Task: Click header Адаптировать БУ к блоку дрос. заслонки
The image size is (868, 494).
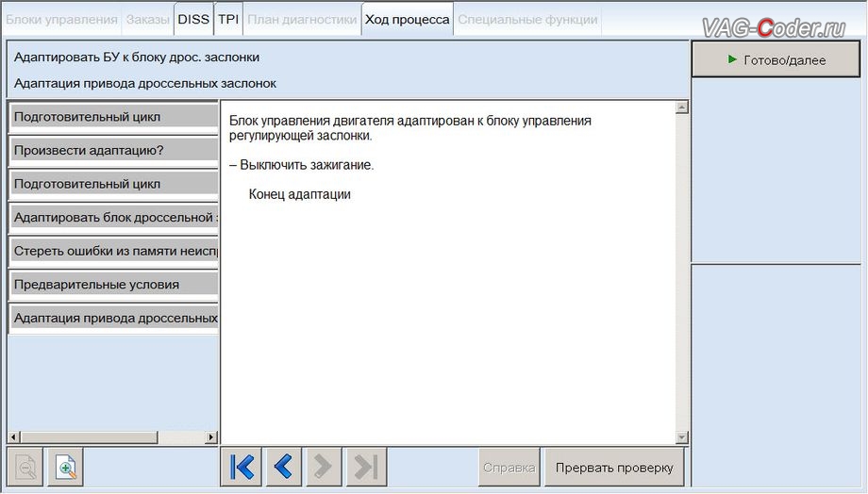Action: click(x=137, y=57)
